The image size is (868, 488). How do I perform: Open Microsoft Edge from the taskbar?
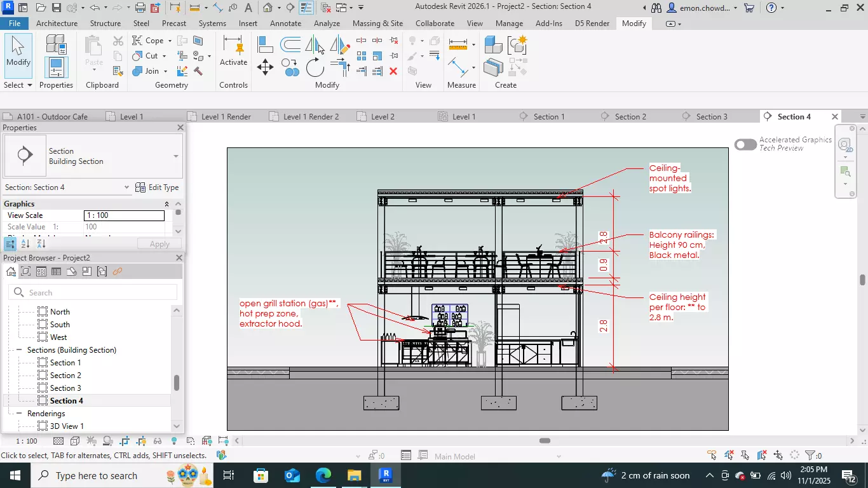click(x=323, y=475)
